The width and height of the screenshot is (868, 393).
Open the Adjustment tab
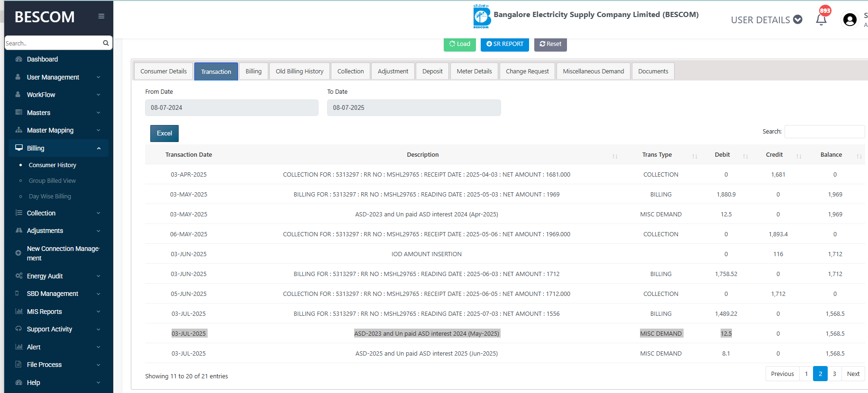pyautogui.click(x=393, y=71)
